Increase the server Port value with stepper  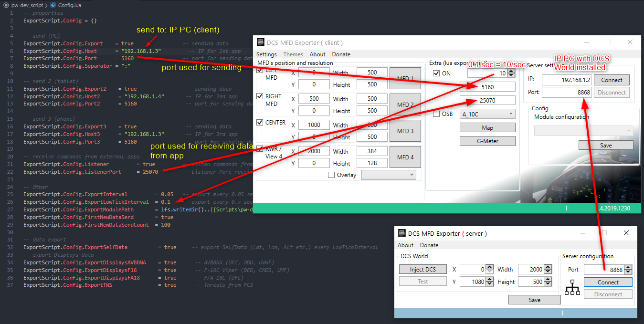pyautogui.click(x=628, y=268)
